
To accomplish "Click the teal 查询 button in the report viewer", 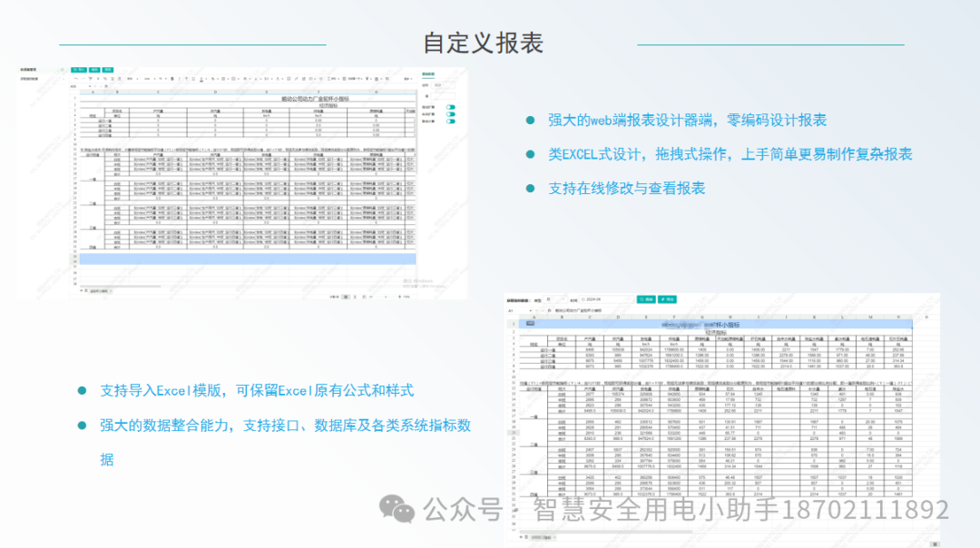I will 646,299.
